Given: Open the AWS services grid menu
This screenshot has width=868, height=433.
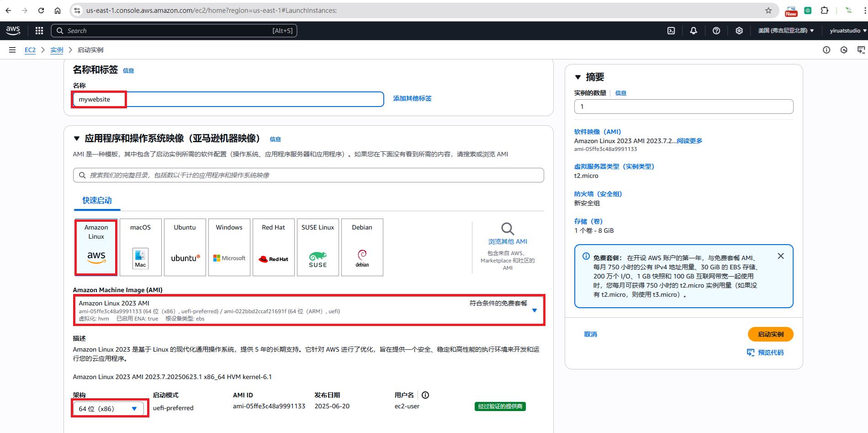Looking at the screenshot, I should (39, 31).
